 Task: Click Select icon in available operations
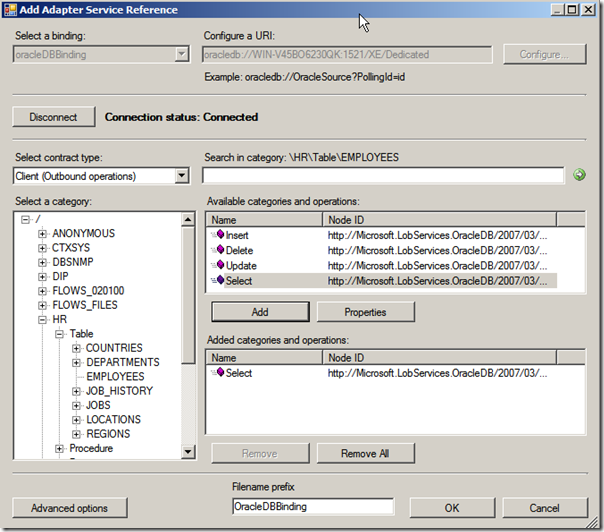[x=217, y=282]
